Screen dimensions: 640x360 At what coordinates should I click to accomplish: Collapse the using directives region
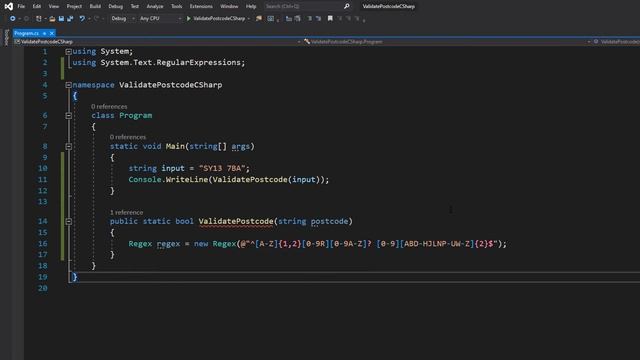[69, 51]
